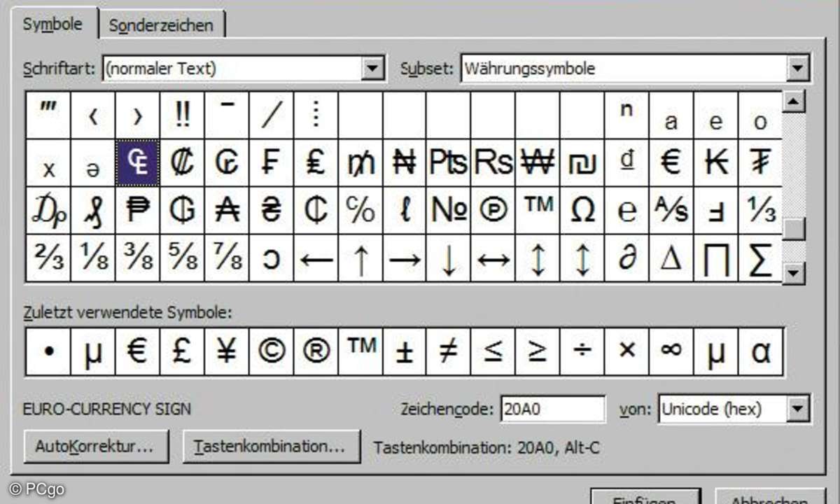Pick the copyright from recently used symbols
The image size is (840, 504).
pyautogui.click(x=272, y=351)
